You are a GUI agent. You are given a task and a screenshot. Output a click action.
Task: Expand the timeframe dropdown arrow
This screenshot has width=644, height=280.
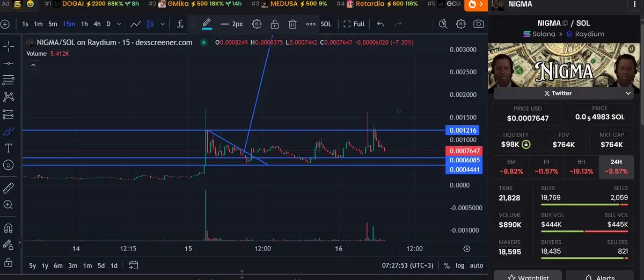tap(119, 24)
